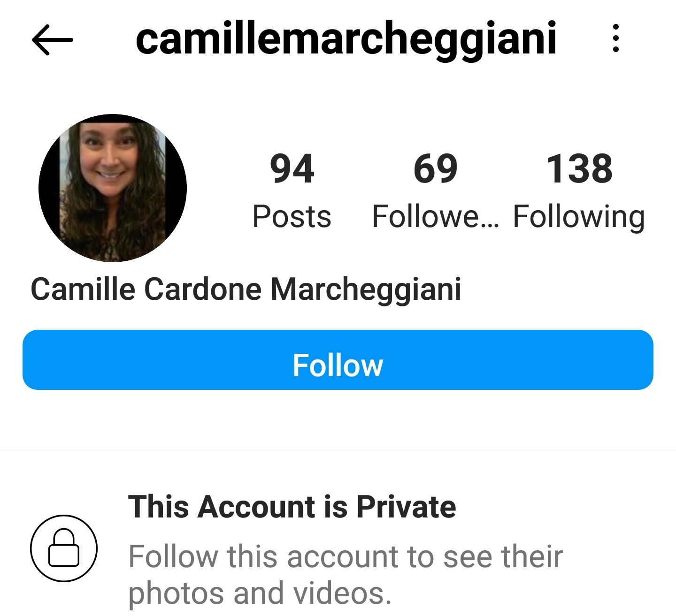
Task: Click the name Camille Cardone Marcheggiani
Action: click(x=246, y=289)
